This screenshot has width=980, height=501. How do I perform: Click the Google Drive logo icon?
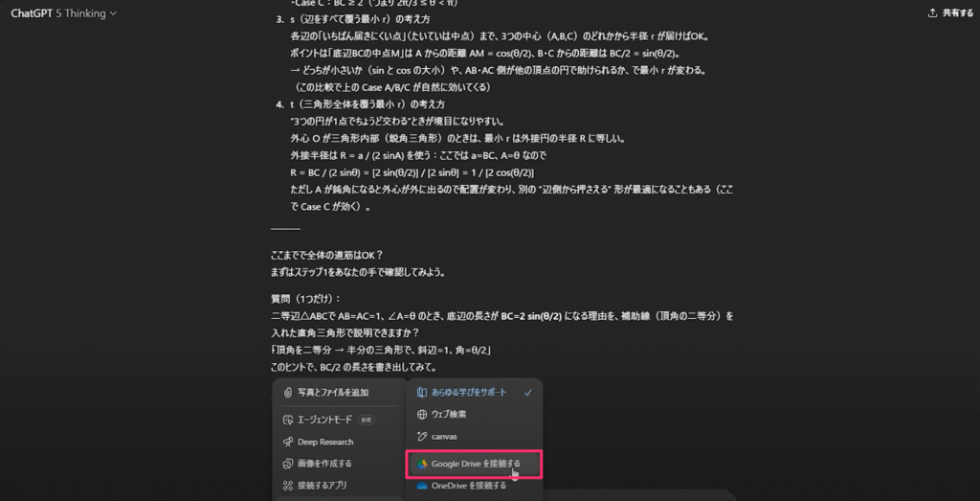click(x=422, y=464)
